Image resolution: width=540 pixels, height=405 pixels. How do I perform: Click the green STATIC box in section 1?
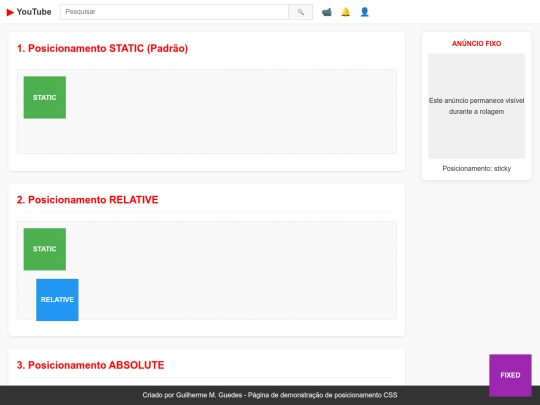(x=45, y=97)
